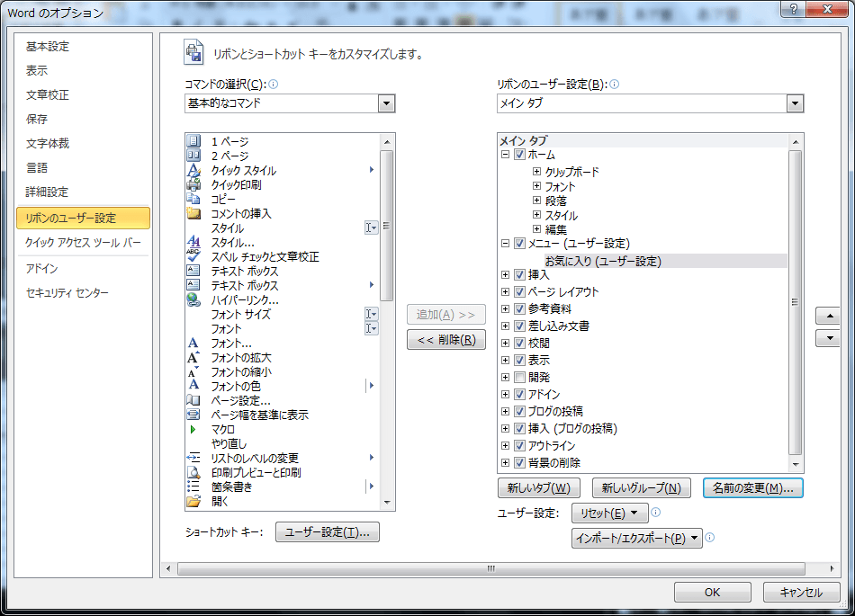
Task: Click the 箇条書き bullets icon
Action: click(x=193, y=487)
